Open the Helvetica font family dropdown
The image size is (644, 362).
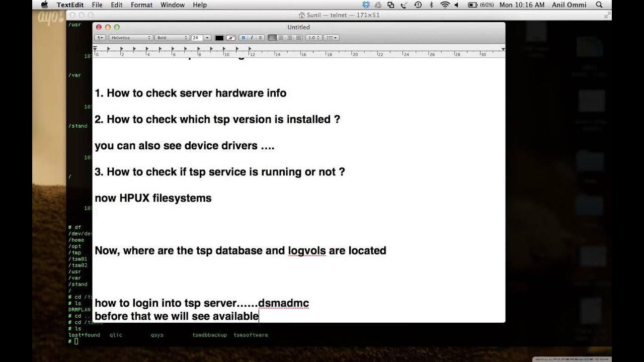[x=131, y=38]
